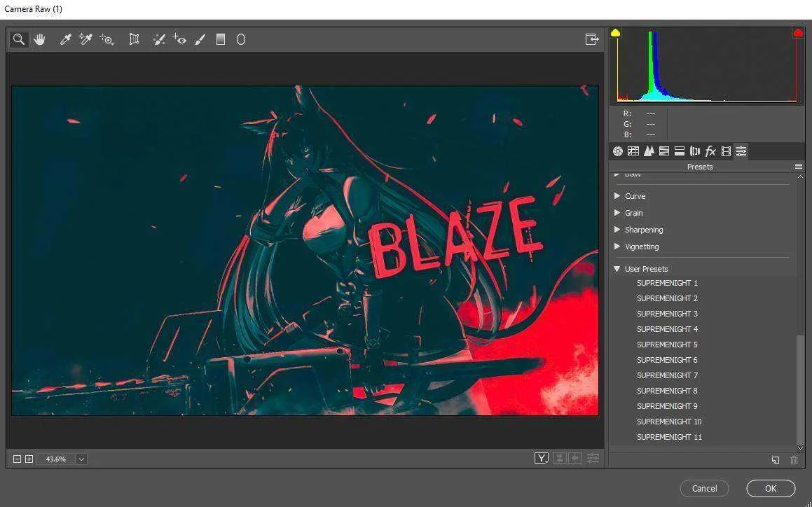
Task: Open the zoom level dropdown arrow
Action: (81, 459)
